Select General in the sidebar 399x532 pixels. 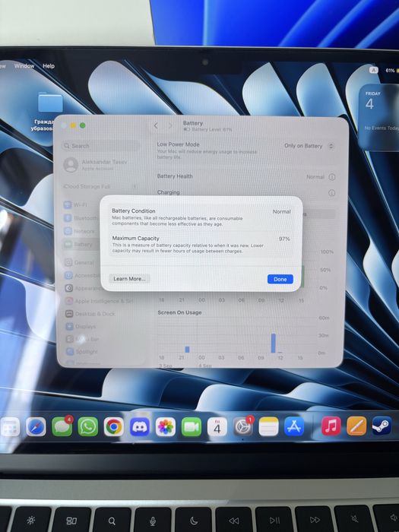coord(79,263)
